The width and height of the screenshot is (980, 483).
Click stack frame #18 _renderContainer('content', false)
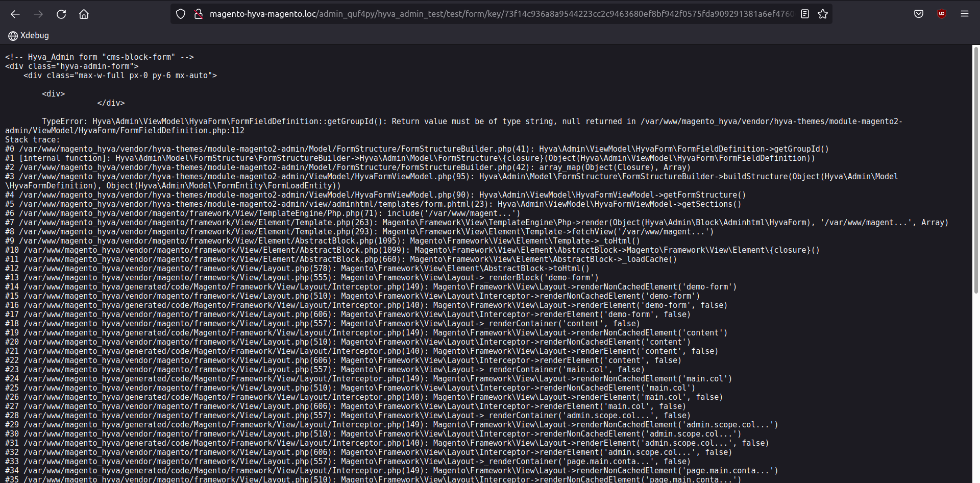323,324
